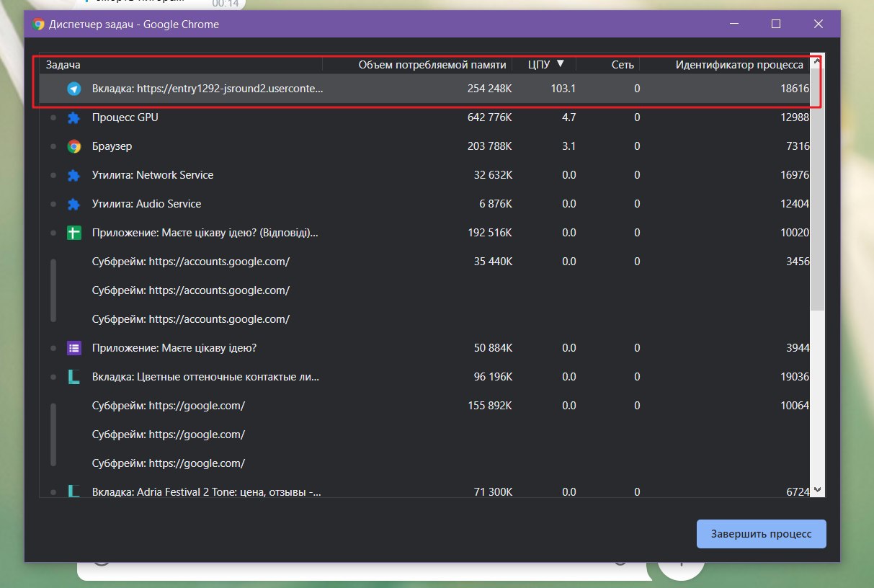Image resolution: width=874 pixels, height=588 pixels.
Task: Click process ID 19036
Action: pyautogui.click(x=795, y=377)
